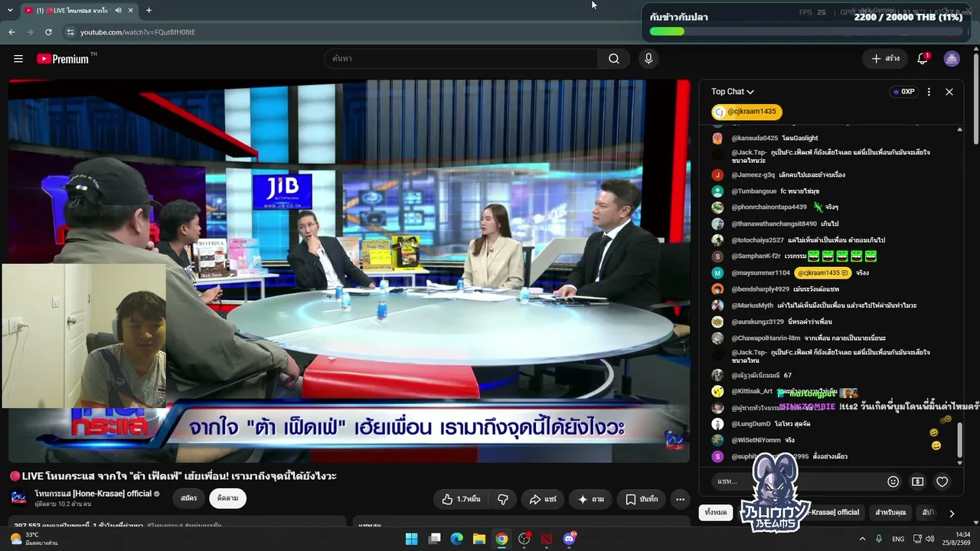Mute the tab via speaker icon
Screen dimensions: 980x551
118,11
